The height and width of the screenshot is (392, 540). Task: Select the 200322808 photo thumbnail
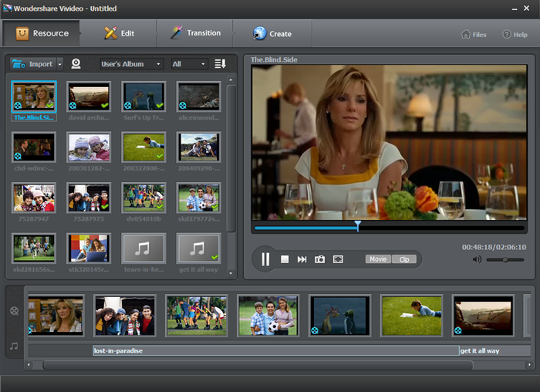[143, 147]
